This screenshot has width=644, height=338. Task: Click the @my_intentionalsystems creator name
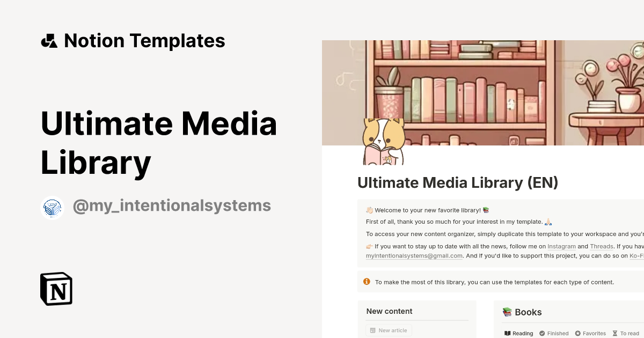click(x=172, y=205)
